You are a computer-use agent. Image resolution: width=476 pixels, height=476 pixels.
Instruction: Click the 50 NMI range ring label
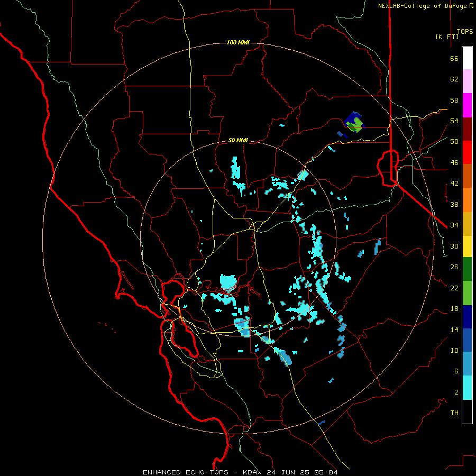click(x=238, y=140)
